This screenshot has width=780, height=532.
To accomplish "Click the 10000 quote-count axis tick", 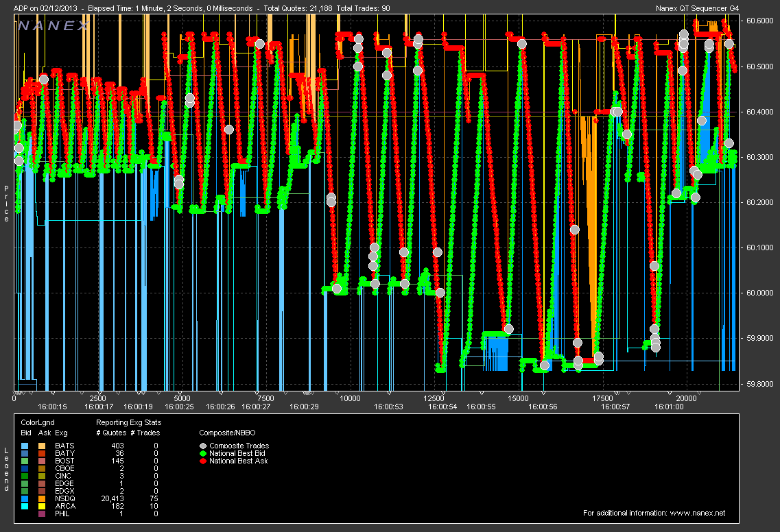I will (350, 398).
